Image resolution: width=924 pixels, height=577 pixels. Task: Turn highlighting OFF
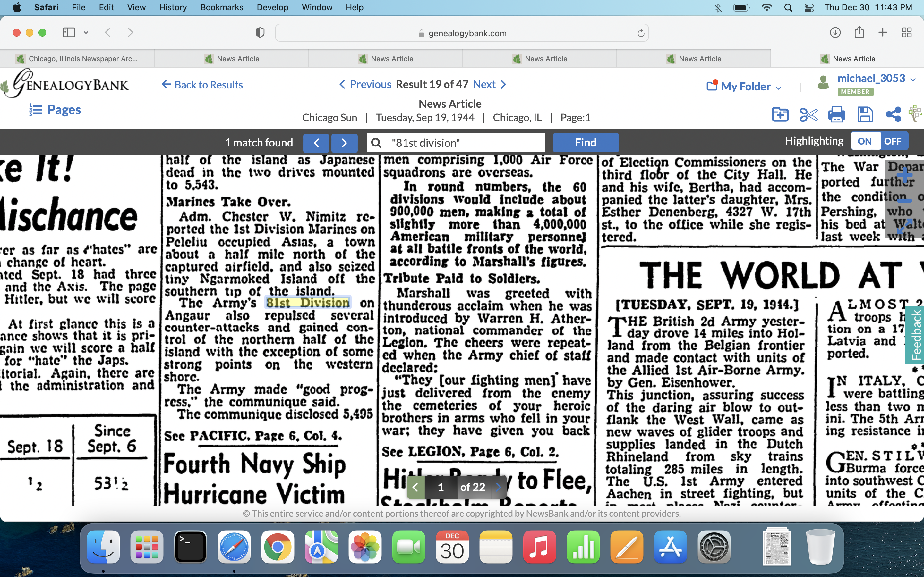coord(893,141)
